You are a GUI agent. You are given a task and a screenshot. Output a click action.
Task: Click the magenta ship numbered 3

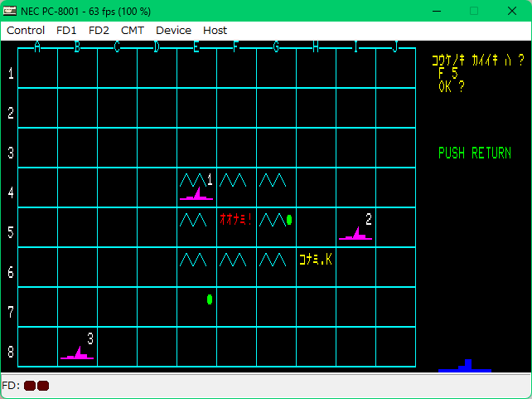coord(77,353)
